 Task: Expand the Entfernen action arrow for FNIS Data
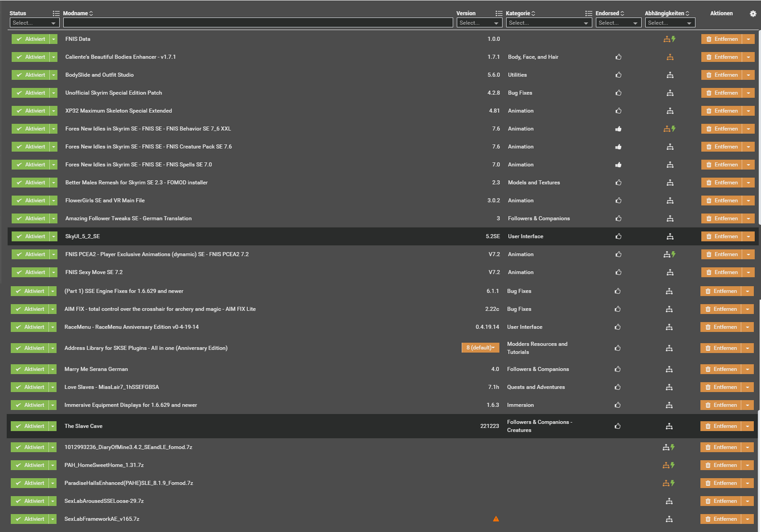click(748, 39)
